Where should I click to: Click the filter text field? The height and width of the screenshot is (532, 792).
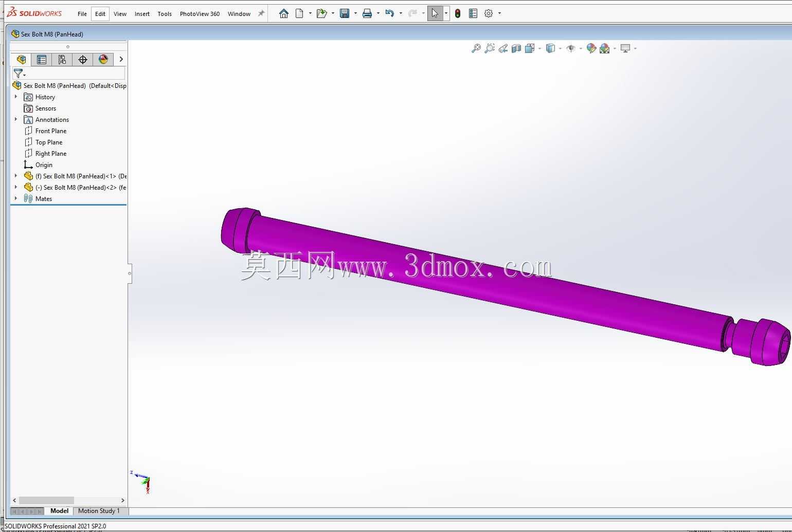tap(76, 74)
